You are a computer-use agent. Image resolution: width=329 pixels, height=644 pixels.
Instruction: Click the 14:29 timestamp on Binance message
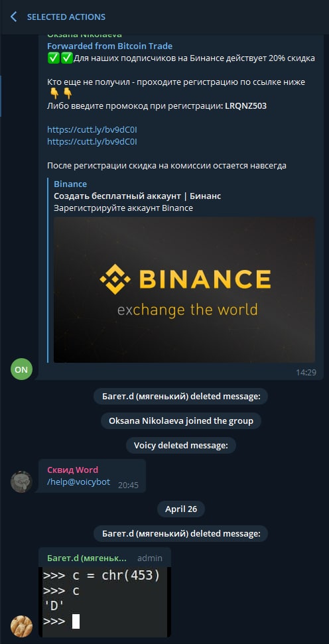click(306, 373)
